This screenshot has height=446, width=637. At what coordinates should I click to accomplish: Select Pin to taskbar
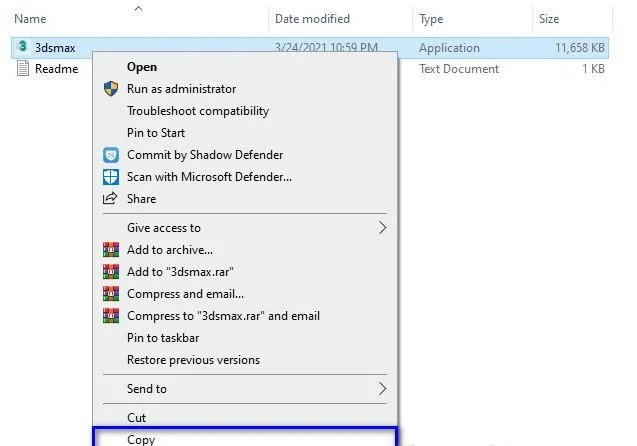click(x=245, y=338)
